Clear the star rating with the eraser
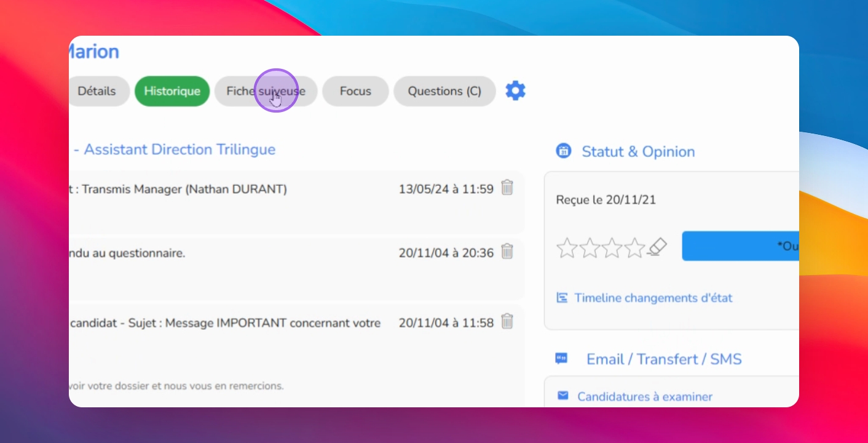868x443 pixels. tap(657, 247)
